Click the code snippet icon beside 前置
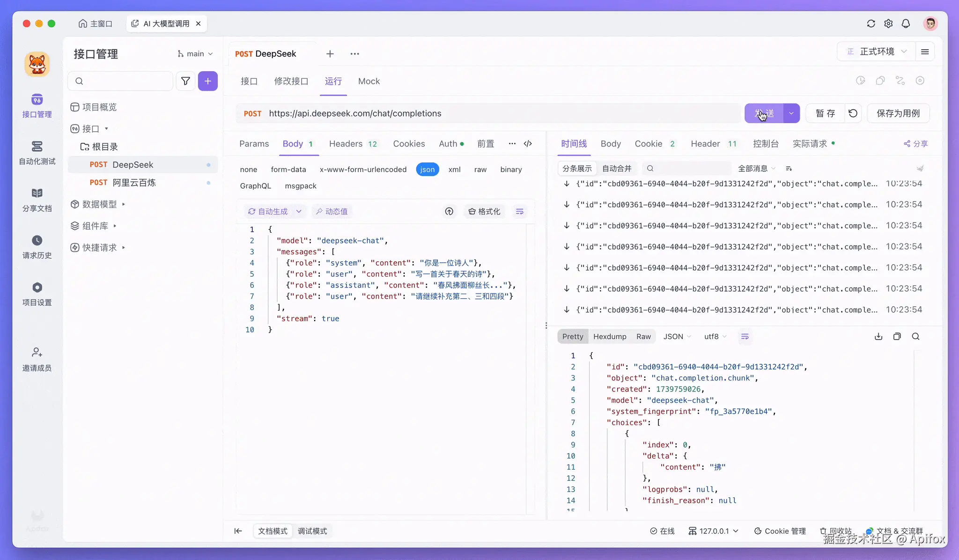959x560 pixels. [528, 144]
